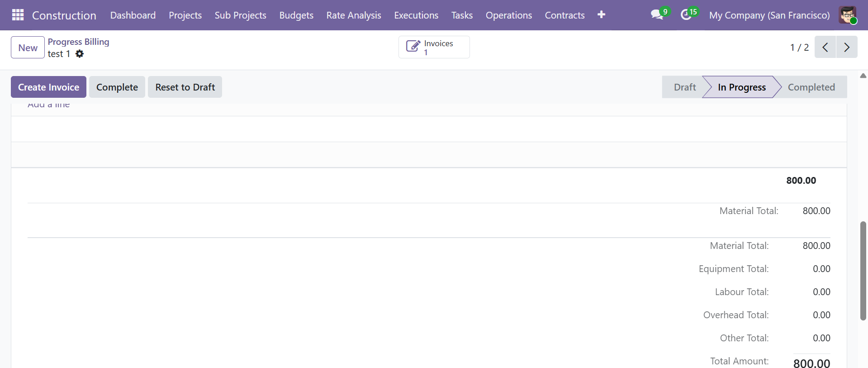868x368 pixels.
Task: Select the Completed status stage
Action: [811, 87]
